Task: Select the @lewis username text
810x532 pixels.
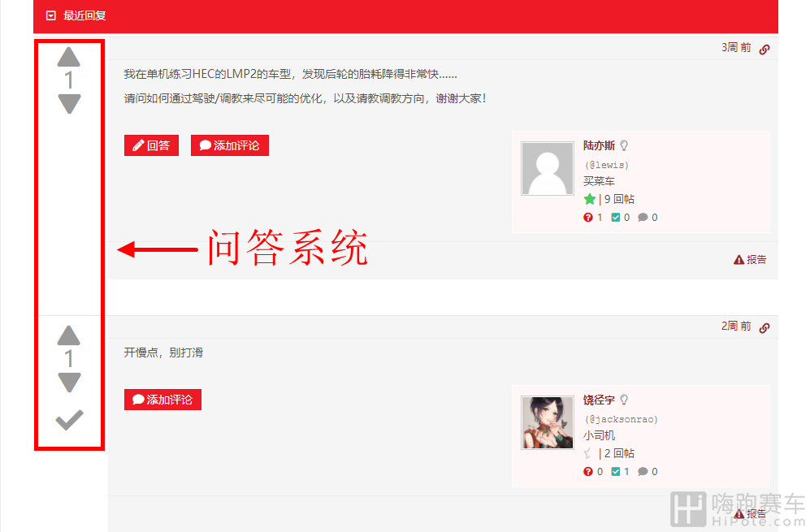Action: click(606, 165)
